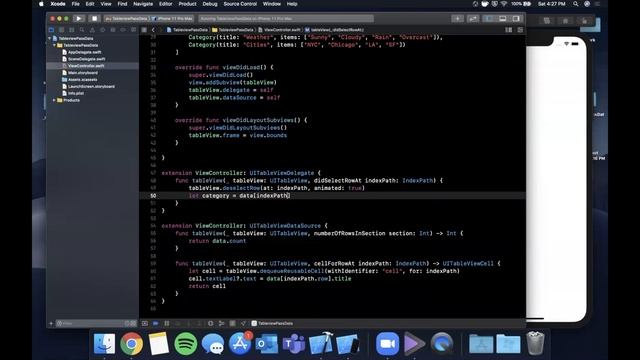Click the Run (play) button in Xcode
Screen dimensions: 640x360
pos(79,18)
